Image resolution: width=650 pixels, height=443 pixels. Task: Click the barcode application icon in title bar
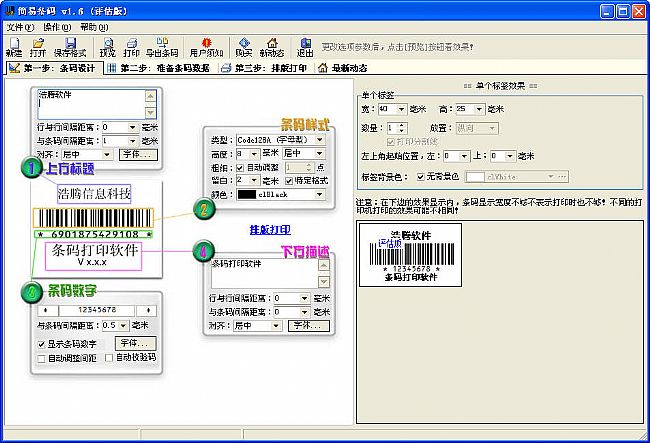[9, 11]
